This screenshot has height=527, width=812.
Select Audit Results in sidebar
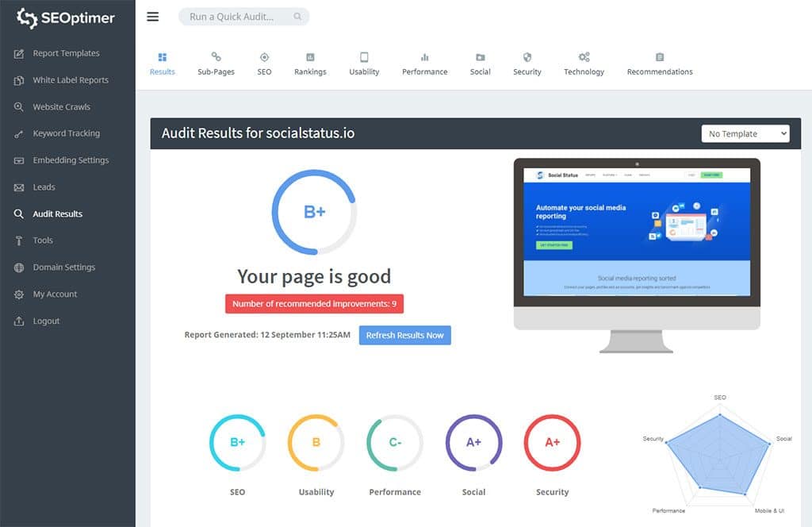click(x=57, y=214)
